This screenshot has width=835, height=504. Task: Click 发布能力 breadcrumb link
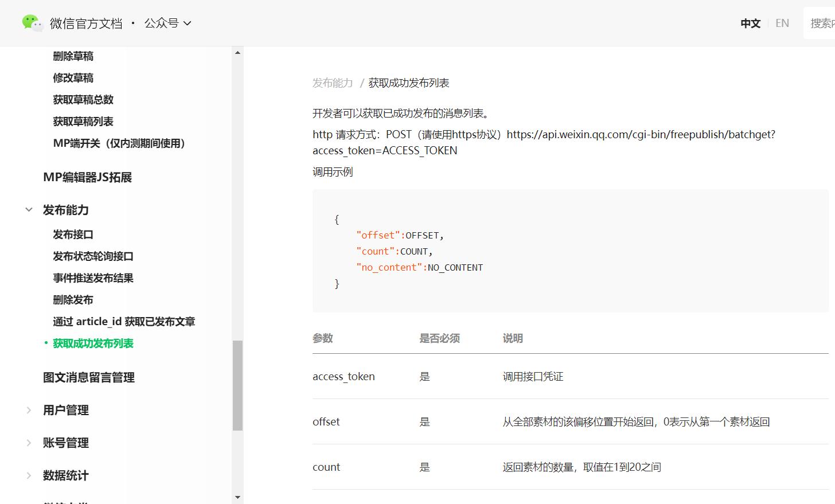333,83
